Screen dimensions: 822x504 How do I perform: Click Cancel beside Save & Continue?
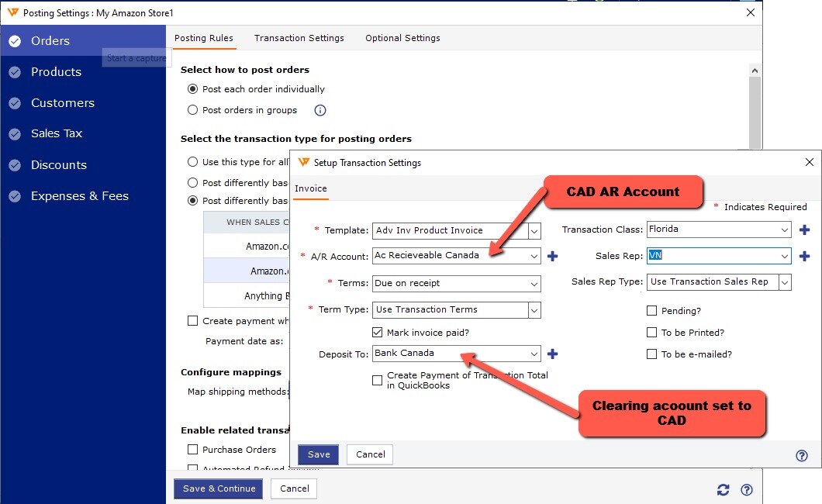(x=294, y=488)
